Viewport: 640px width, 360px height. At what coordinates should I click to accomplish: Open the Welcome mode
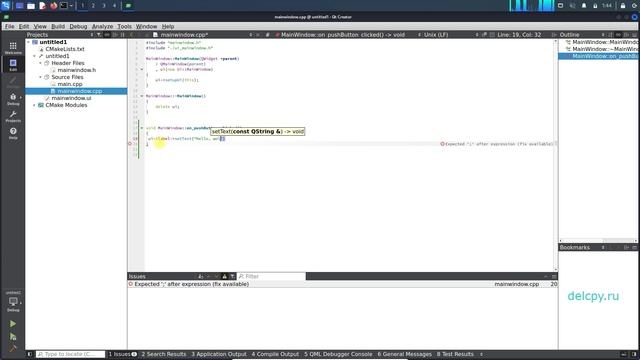click(x=13, y=47)
